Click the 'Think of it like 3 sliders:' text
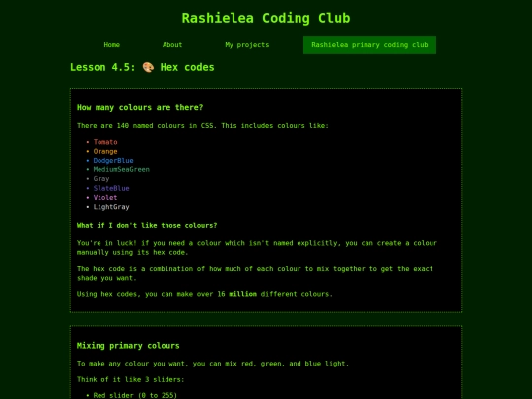 131,379
